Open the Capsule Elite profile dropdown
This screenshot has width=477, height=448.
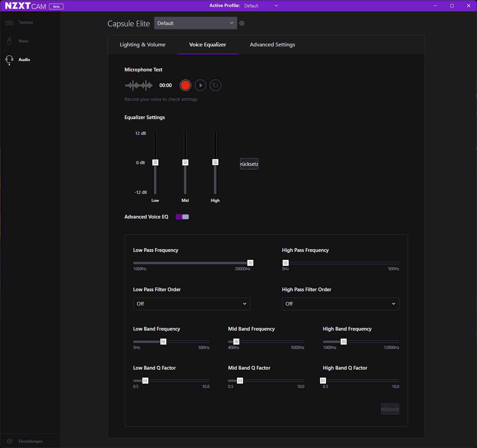click(196, 23)
